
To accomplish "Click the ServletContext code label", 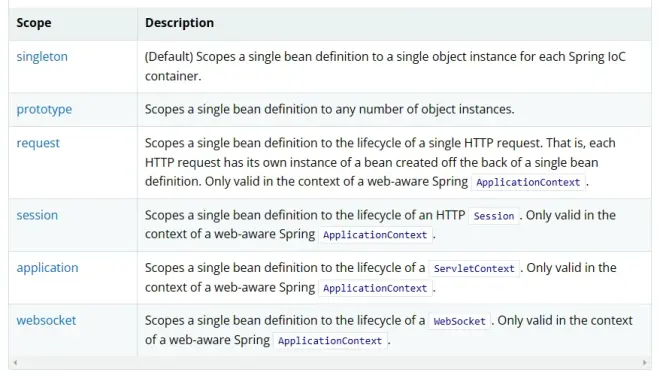I will [x=474, y=269].
